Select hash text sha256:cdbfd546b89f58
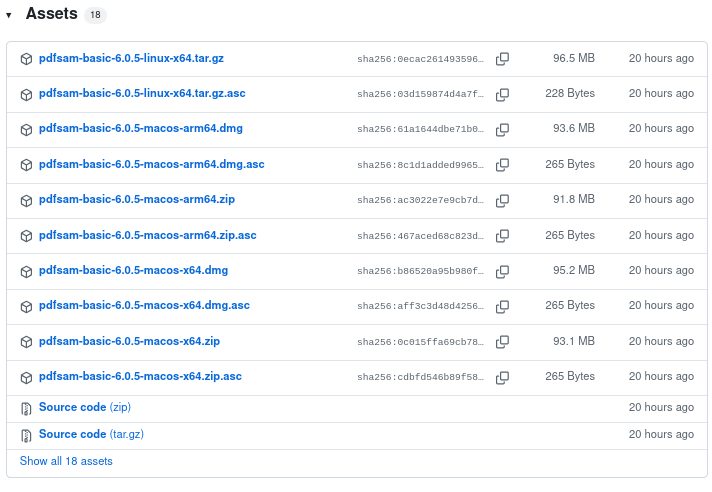This screenshot has height=492, width=712. (x=420, y=377)
